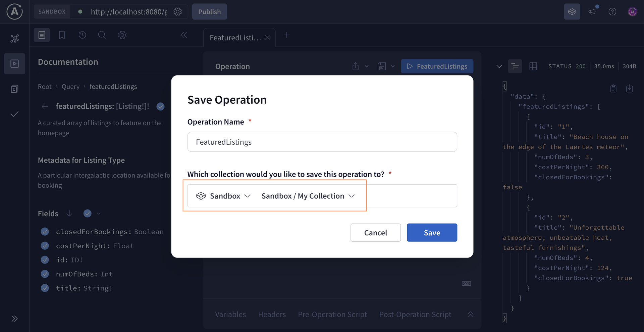Uncheck the title field checkbox
Screen dimensions: 644x332
[x=45, y=288]
